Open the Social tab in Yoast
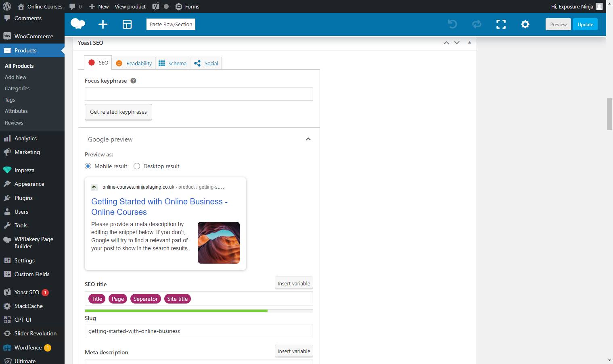The width and height of the screenshot is (613, 364). point(206,63)
